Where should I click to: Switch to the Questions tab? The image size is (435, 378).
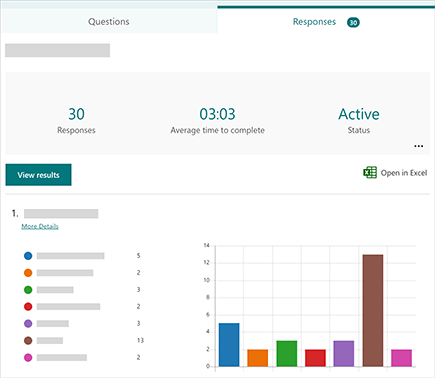tap(109, 21)
